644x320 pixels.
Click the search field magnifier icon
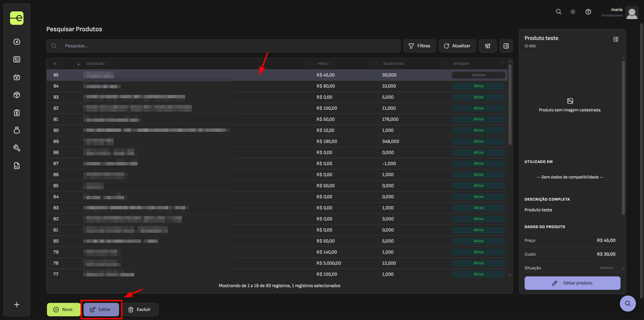(x=54, y=46)
